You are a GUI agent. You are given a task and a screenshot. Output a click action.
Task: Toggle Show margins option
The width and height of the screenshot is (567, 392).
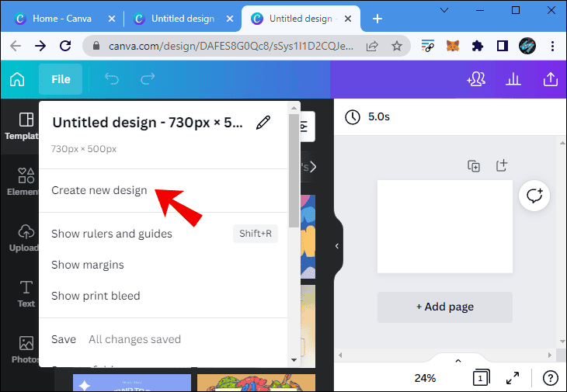pyautogui.click(x=88, y=265)
